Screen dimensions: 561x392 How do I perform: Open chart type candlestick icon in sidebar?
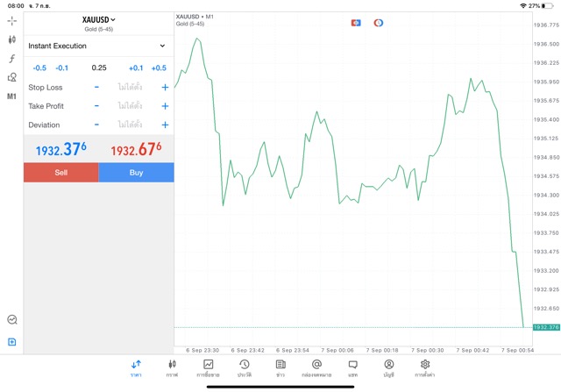point(11,39)
